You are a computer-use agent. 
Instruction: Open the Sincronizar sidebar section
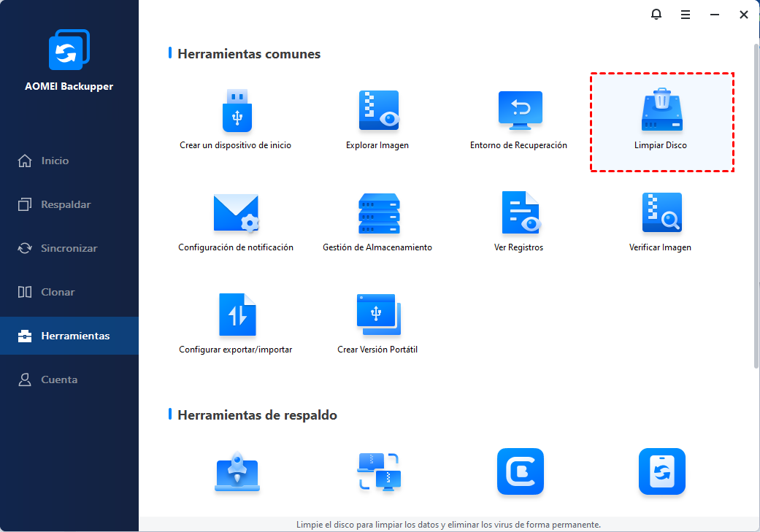click(x=69, y=248)
